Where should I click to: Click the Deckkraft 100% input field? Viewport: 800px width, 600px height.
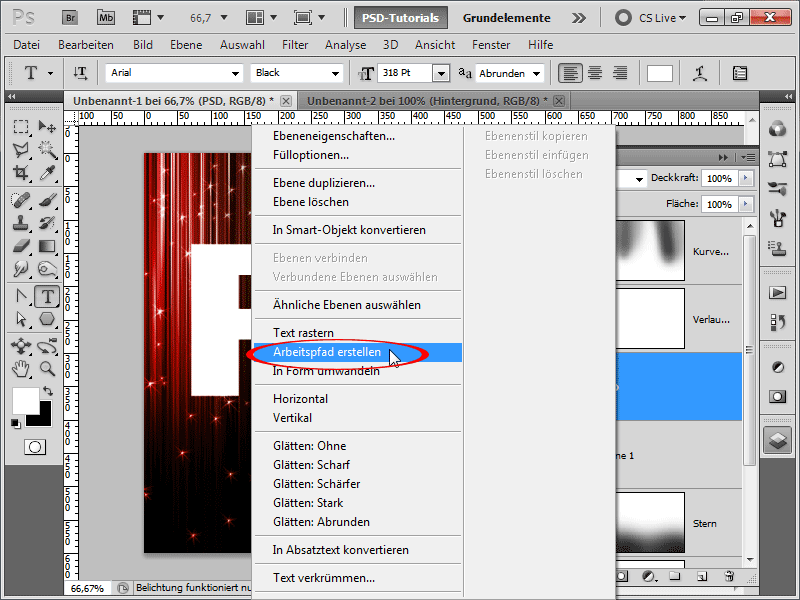(719, 178)
